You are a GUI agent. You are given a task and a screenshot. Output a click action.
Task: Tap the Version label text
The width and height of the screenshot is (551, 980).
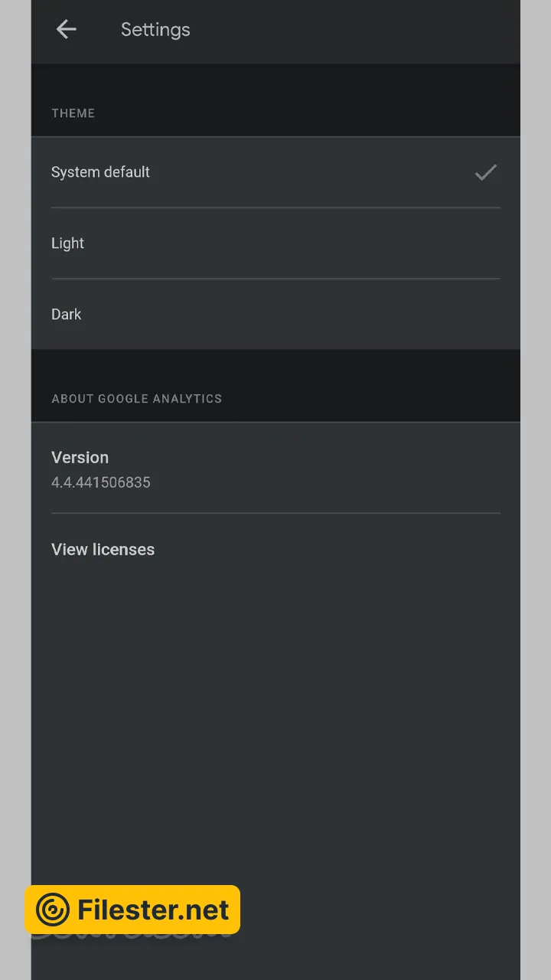(x=80, y=458)
